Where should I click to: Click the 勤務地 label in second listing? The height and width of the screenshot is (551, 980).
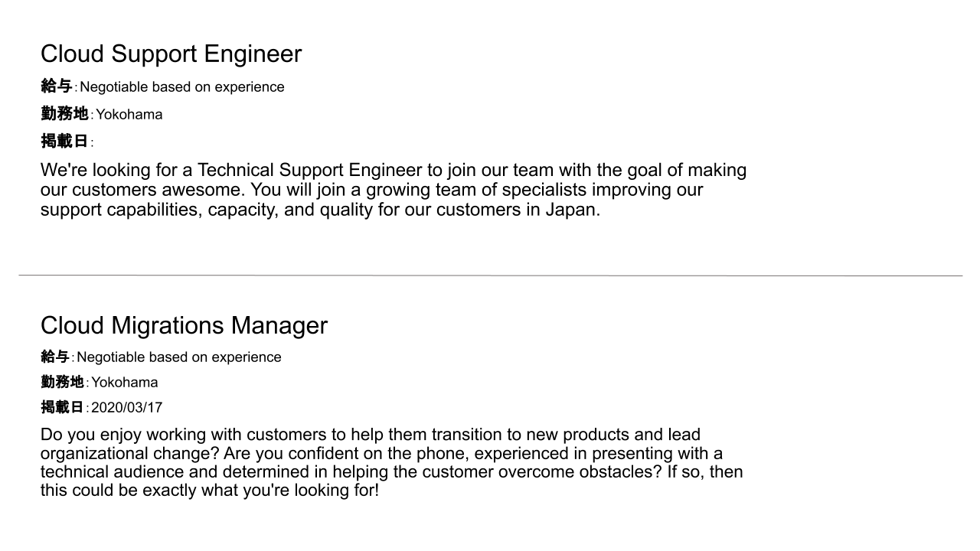[x=63, y=382]
